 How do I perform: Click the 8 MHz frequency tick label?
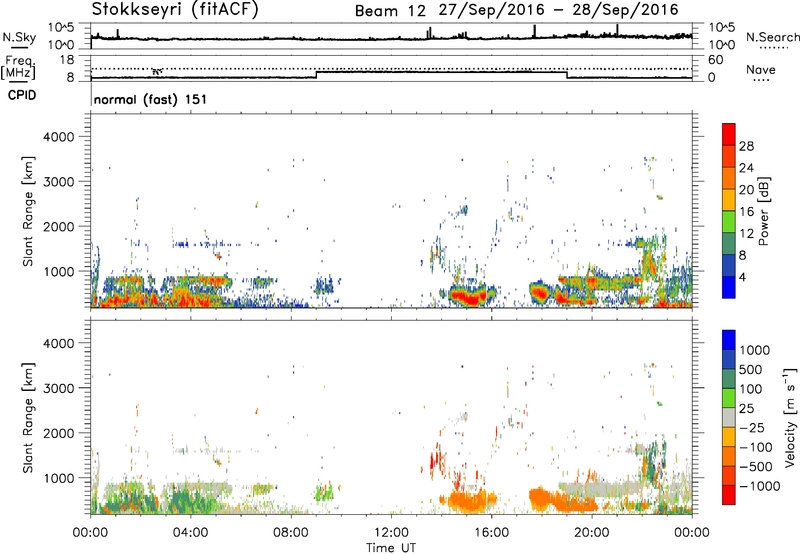point(70,78)
